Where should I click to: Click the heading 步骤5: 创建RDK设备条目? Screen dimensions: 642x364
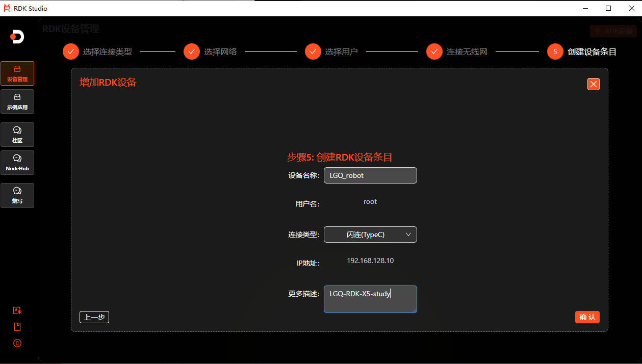point(340,157)
